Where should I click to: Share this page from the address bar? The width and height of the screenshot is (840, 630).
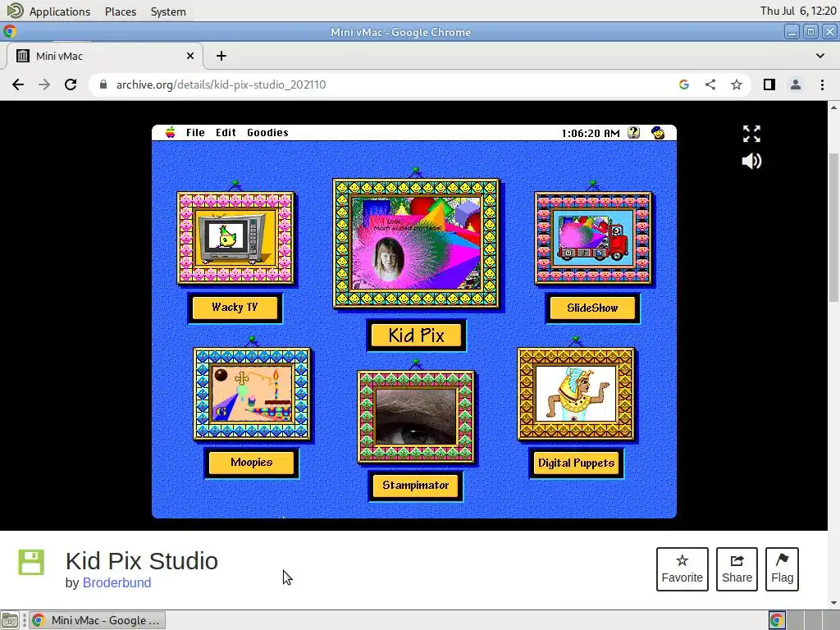[710, 84]
